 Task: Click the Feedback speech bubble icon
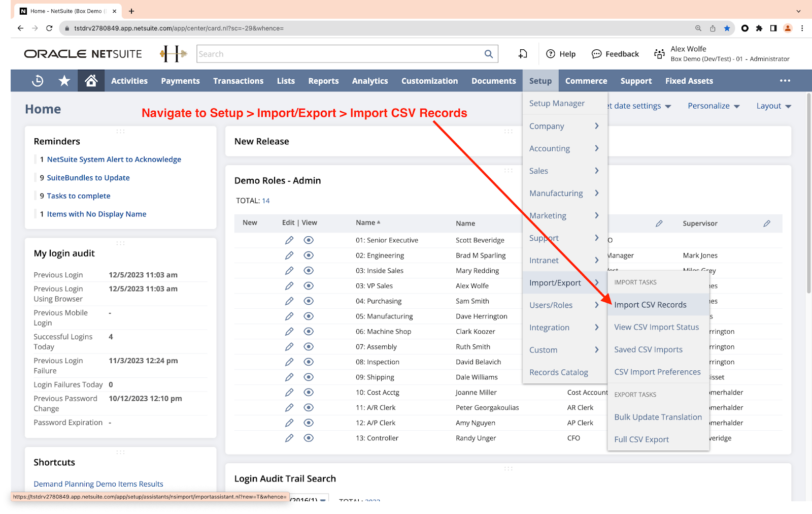[597, 54]
